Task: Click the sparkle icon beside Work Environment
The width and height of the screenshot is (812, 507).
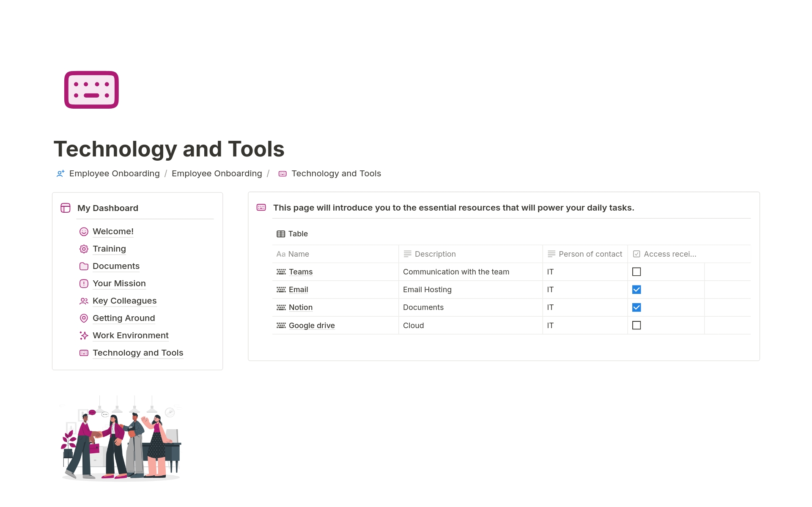Action: point(84,336)
